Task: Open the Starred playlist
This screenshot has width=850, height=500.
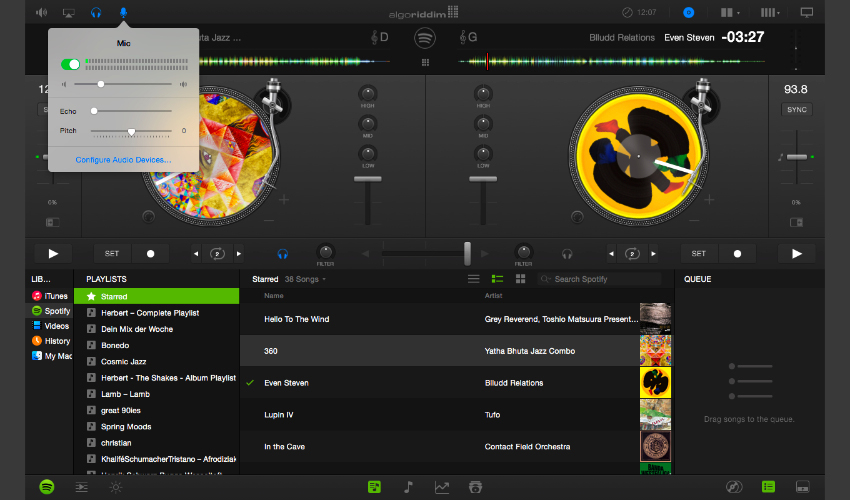Action: (156, 296)
